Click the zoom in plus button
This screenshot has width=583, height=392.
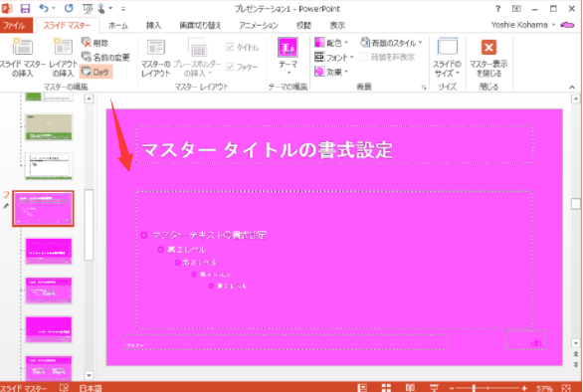tap(524, 388)
